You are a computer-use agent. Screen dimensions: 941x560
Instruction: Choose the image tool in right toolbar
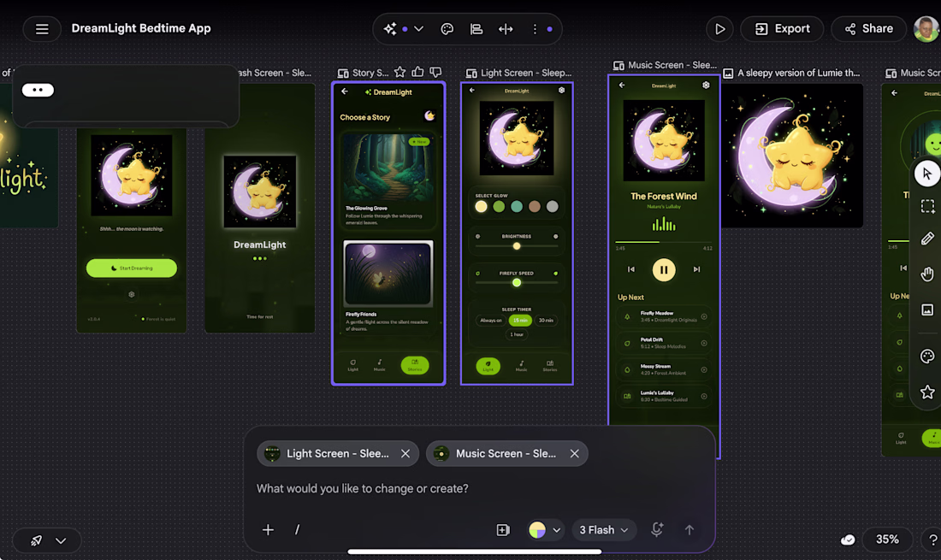pos(927,309)
